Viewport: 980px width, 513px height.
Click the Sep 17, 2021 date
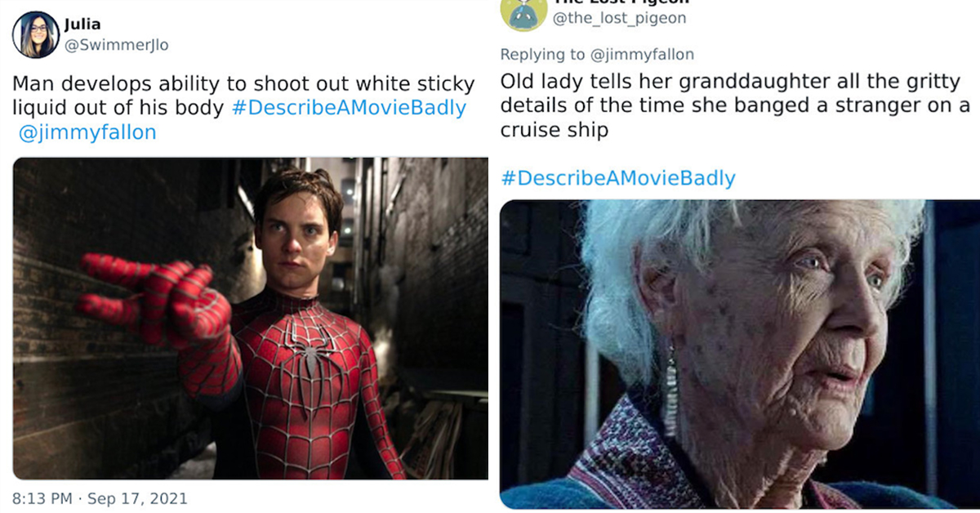pos(137,498)
